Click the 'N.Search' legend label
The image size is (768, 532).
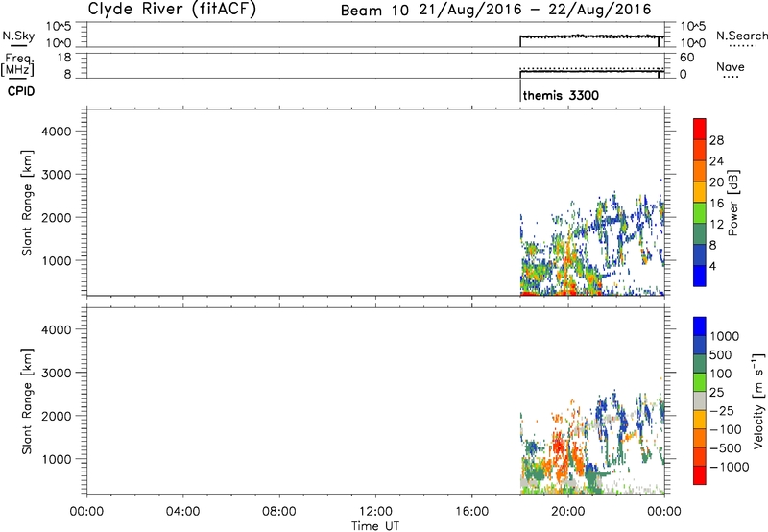tap(741, 36)
